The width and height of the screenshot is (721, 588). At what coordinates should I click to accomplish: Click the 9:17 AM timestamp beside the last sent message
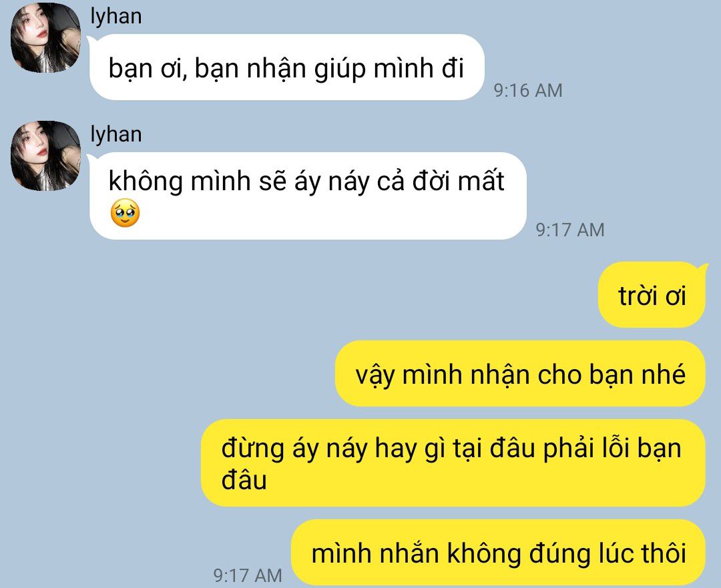(x=248, y=575)
